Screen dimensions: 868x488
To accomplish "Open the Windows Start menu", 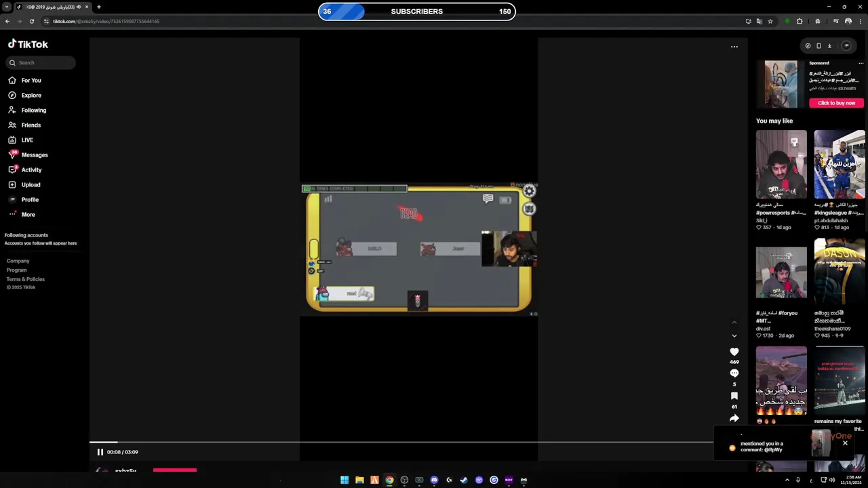I will pos(344,480).
